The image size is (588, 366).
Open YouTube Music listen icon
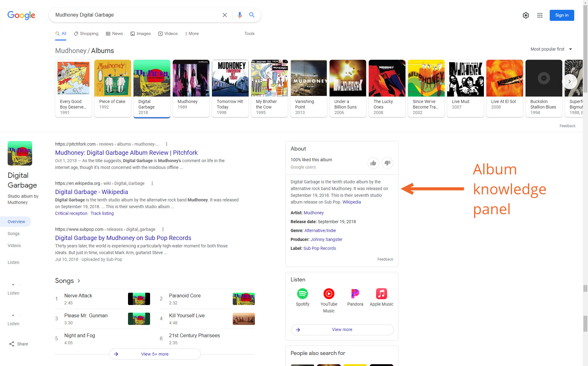pyautogui.click(x=329, y=294)
